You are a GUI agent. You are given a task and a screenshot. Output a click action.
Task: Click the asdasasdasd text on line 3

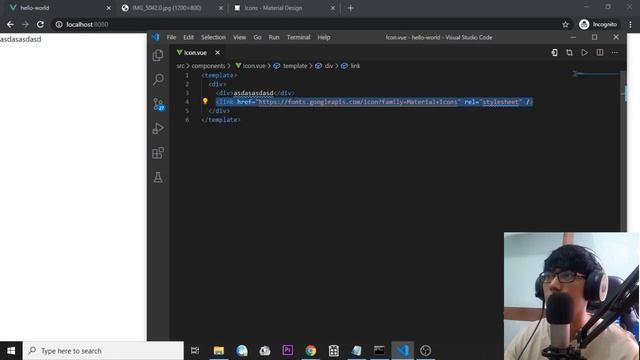(253, 93)
